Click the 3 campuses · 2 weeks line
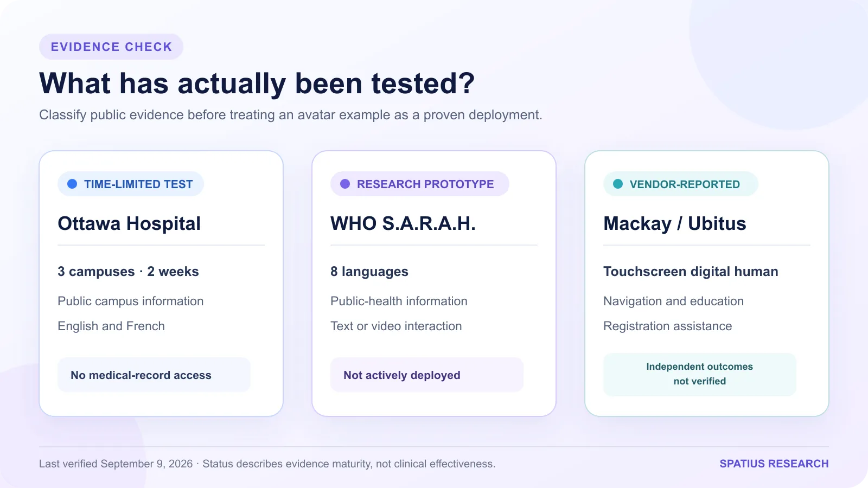This screenshot has width=868, height=488. point(129,272)
